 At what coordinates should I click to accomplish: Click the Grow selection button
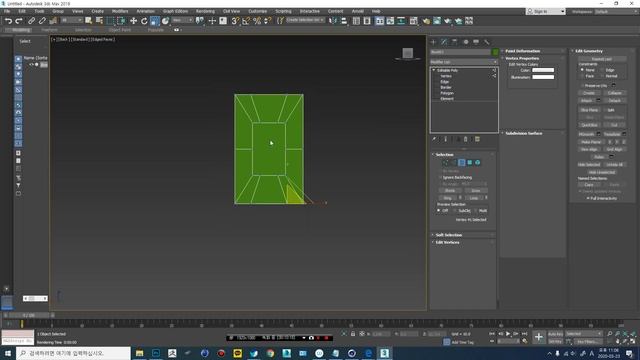point(476,191)
